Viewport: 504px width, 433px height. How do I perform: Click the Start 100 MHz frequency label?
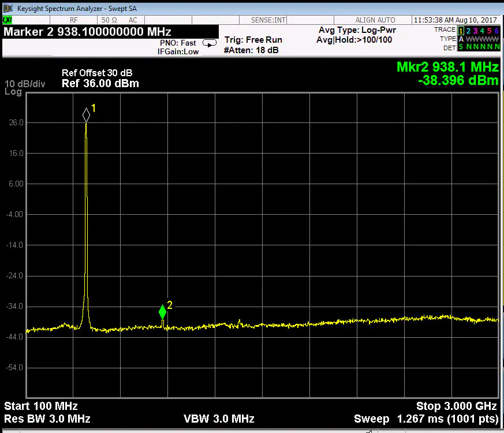[41, 406]
